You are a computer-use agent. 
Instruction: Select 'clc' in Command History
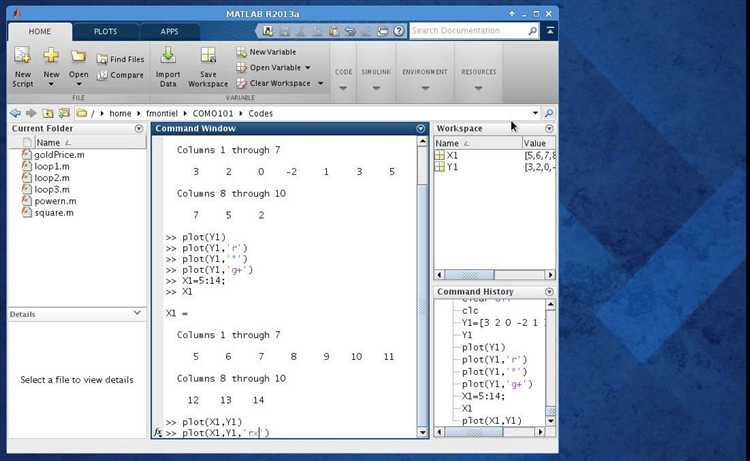pos(470,310)
